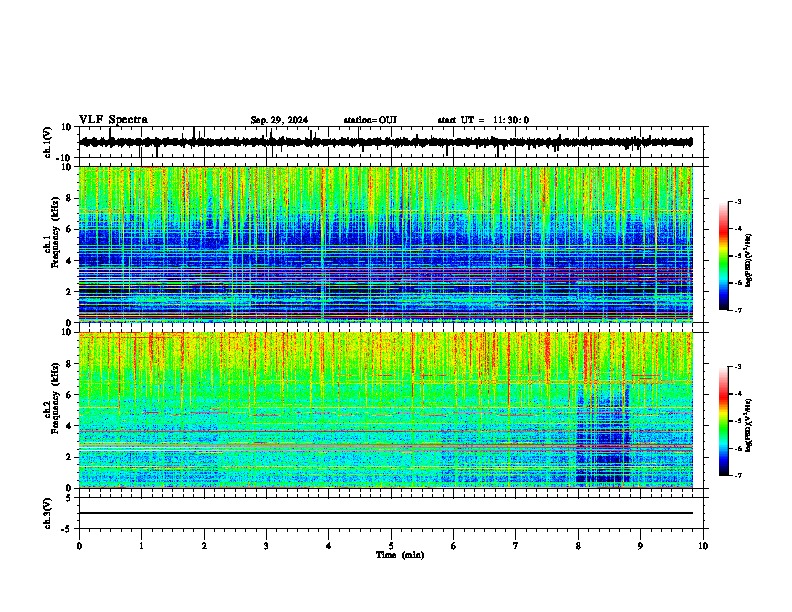Click the ch.1(V) waveform axis label

tap(48, 142)
